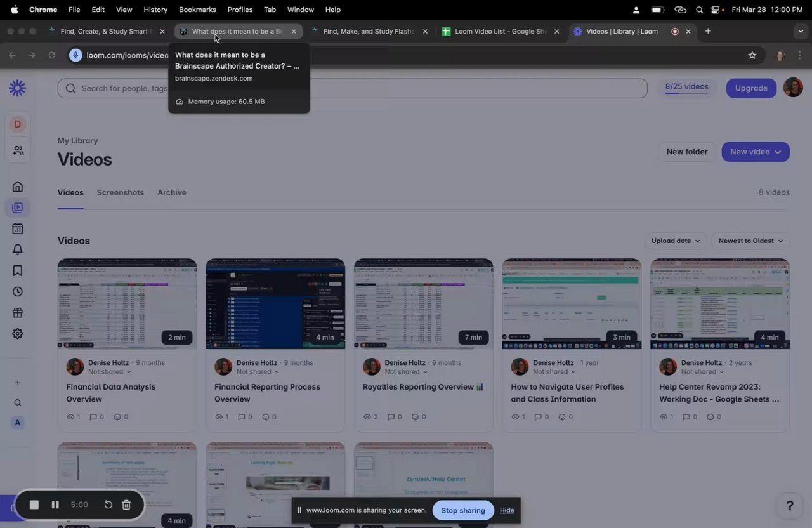This screenshot has height=528, width=812.
Task: Open the user profile avatar at top right
Action: pyautogui.click(x=793, y=88)
